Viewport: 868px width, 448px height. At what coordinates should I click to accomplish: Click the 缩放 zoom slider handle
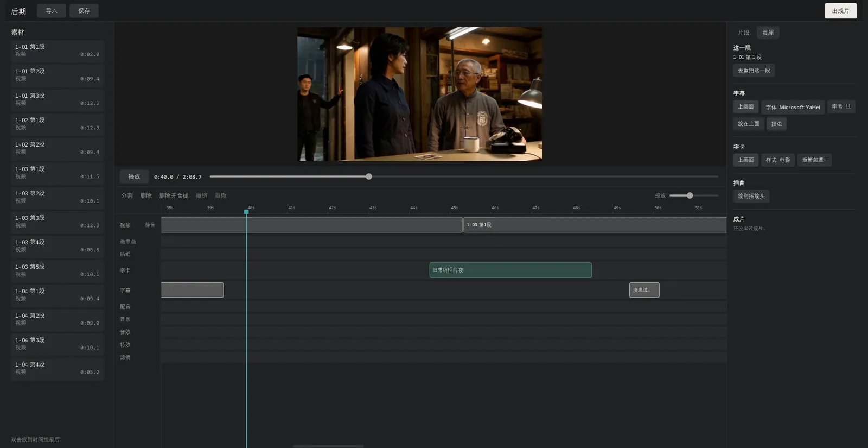coord(690,195)
